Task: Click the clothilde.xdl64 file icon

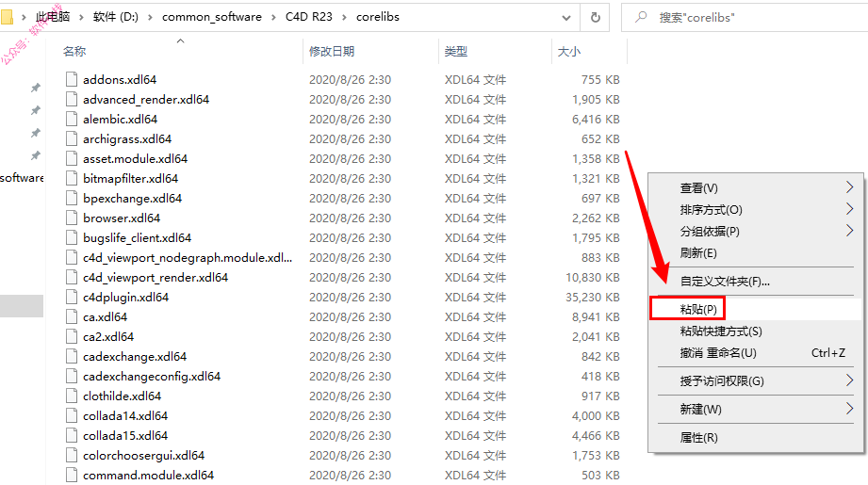Action: 72,396
